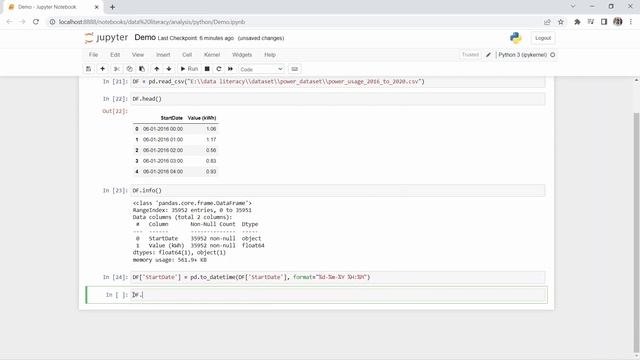Click the Logout button
Viewport: 640px width, 360px height.
[x=543, y=38]
